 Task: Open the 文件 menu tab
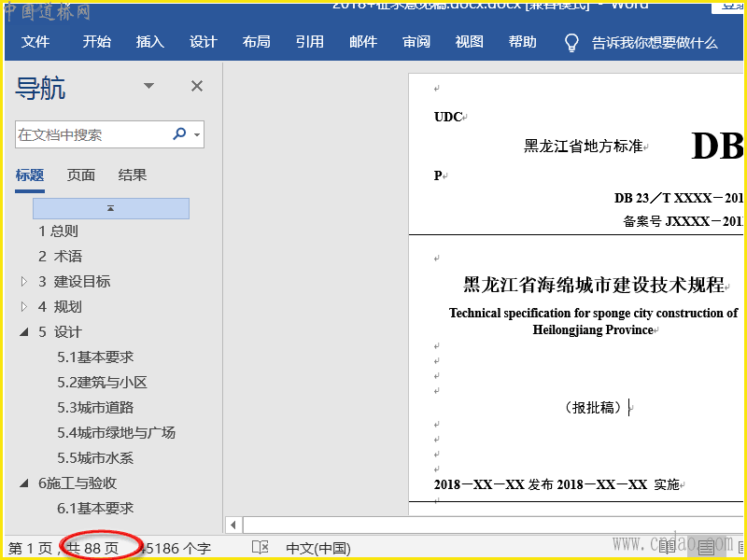35,42
